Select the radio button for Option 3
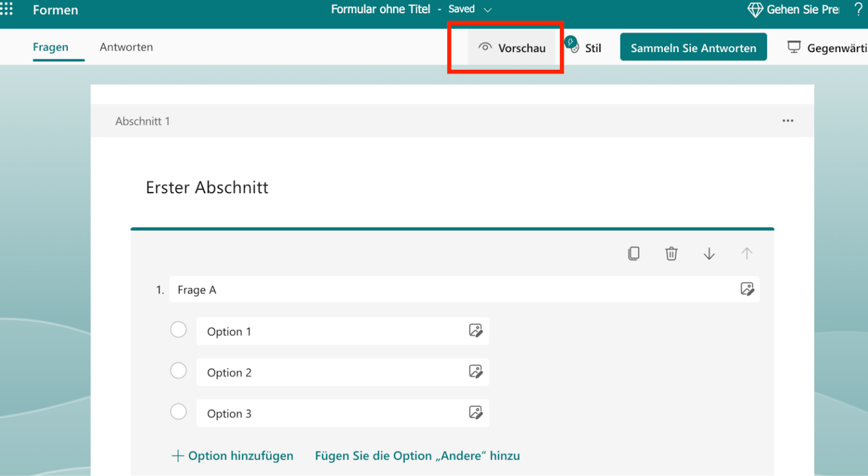 [179, 412]
